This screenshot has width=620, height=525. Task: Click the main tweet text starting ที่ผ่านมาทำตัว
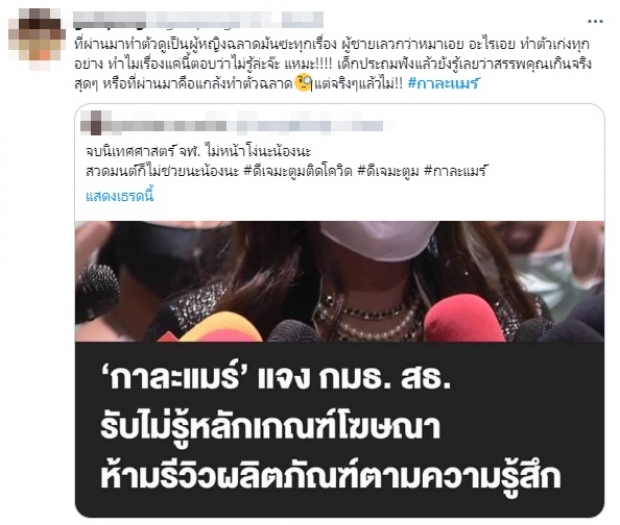click(x=333, y=64)
